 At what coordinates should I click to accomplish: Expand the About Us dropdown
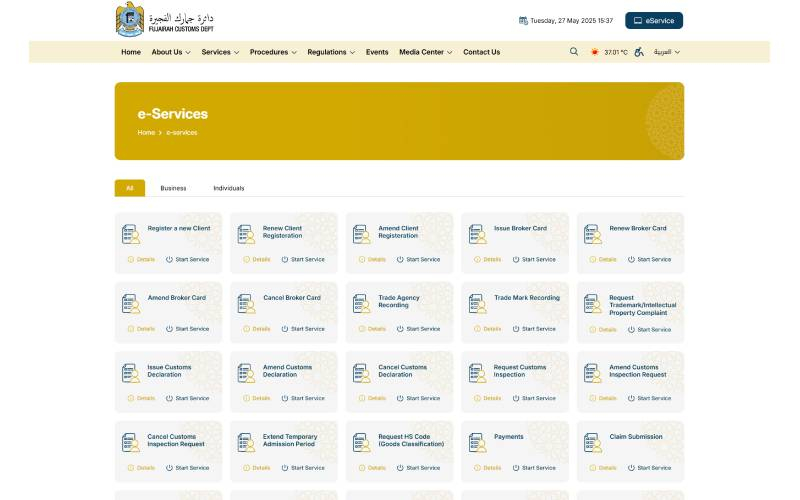pyautogui.click(x=171, y=52)
